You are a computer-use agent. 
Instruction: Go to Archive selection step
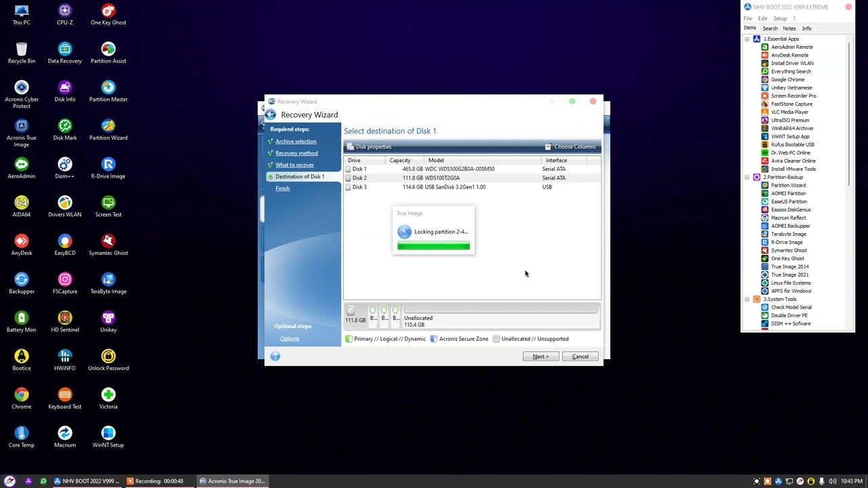[296, 141]
